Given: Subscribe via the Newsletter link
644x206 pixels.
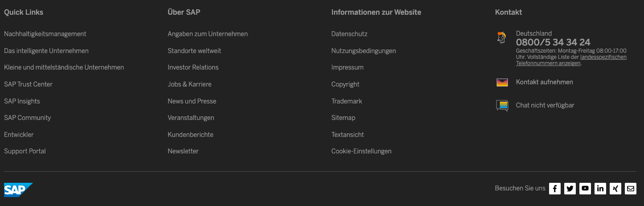Looking at the screenshot, I should coord(183,151).
